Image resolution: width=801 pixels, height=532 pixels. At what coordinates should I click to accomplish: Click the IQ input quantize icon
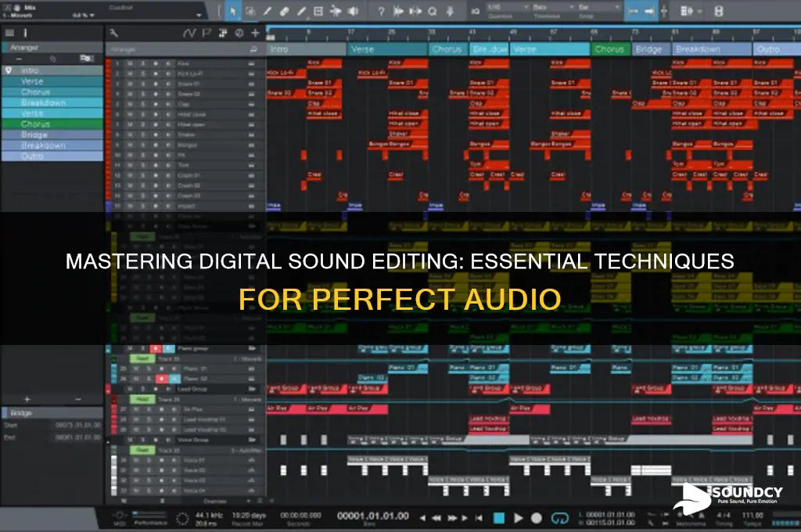[x=475, y=11]
